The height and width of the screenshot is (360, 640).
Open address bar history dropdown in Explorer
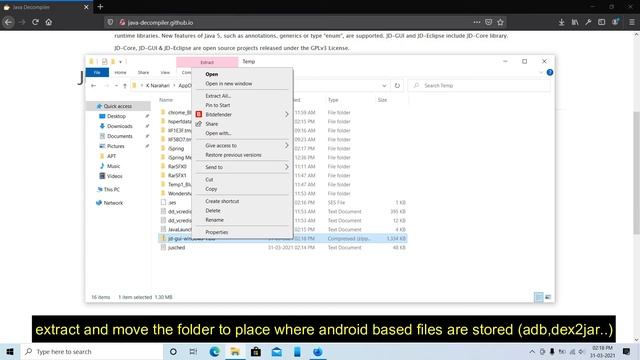coord(384,86)
